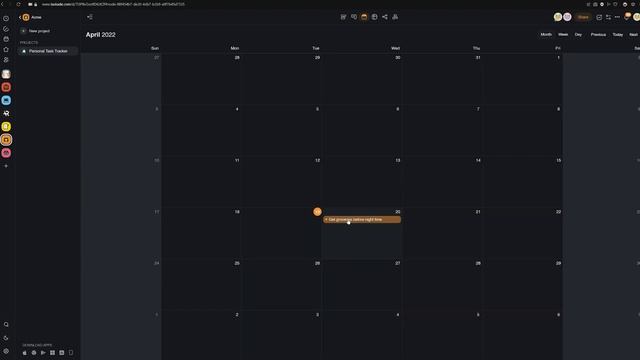Collapse the sidebar with the toggle icon
This screenshot has width=640, height=360.
click(90, 17)
